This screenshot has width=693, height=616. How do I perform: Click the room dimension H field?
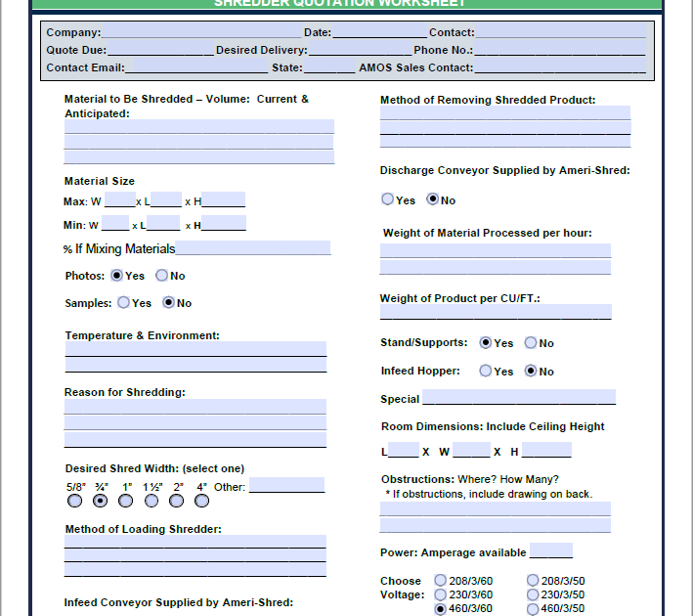point(546,450)
